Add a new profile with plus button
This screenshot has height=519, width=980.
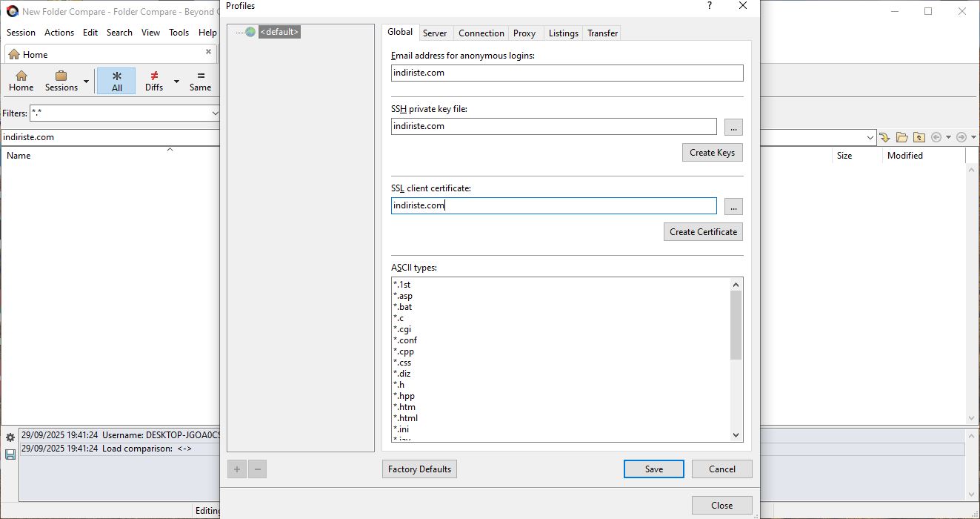coord(237,469)
